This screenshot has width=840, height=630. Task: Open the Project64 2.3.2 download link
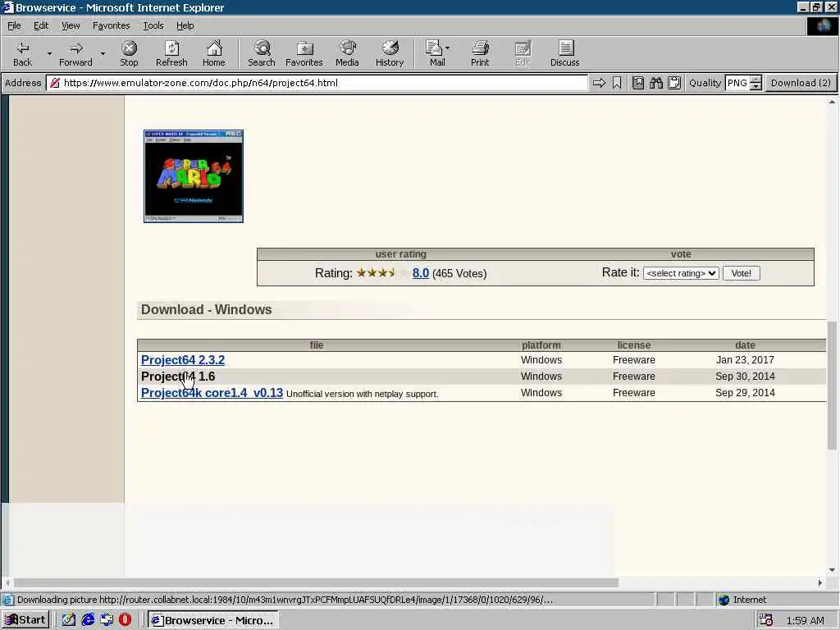tap(183, 360)
